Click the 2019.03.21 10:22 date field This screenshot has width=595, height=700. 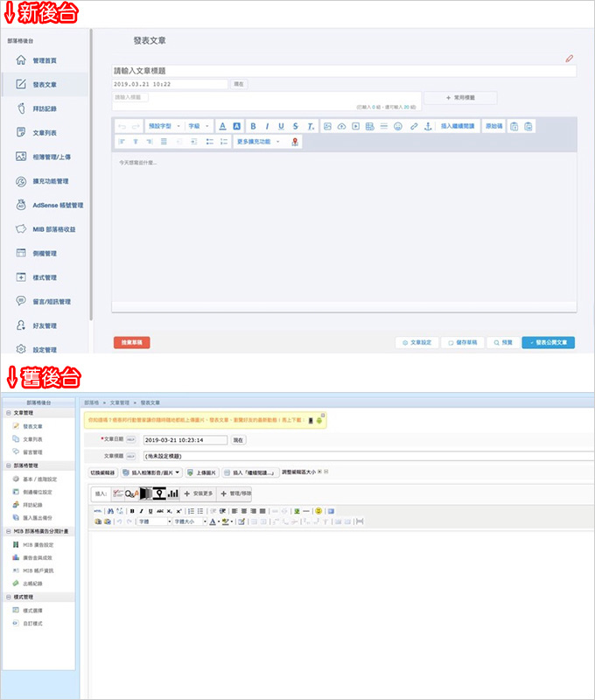tap(170, 84)
